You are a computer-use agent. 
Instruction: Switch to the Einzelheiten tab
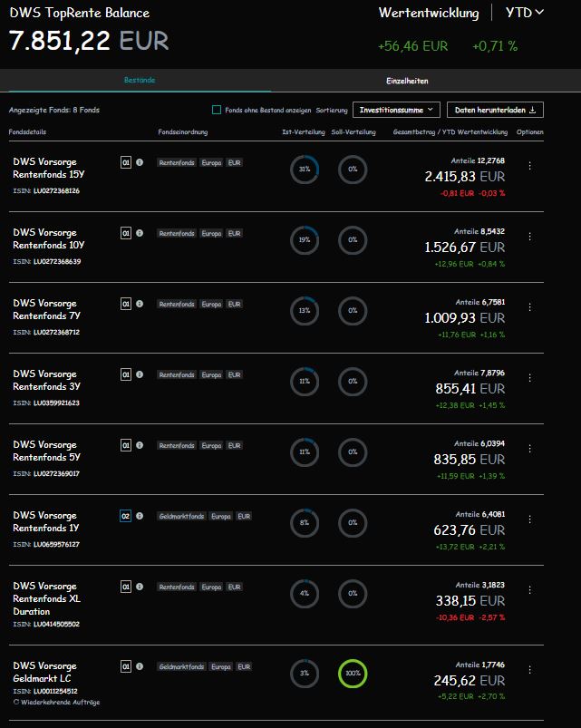pos(407,81)
